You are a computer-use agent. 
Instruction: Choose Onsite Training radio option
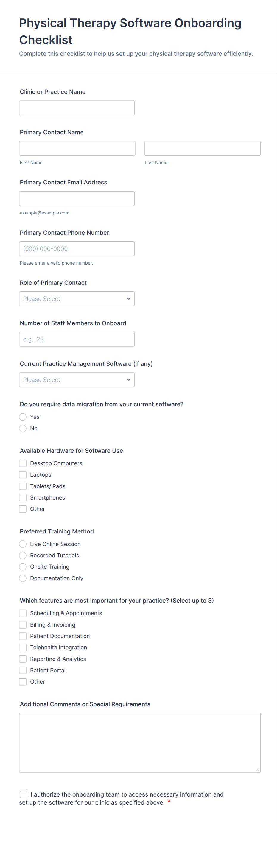[23, 567]
